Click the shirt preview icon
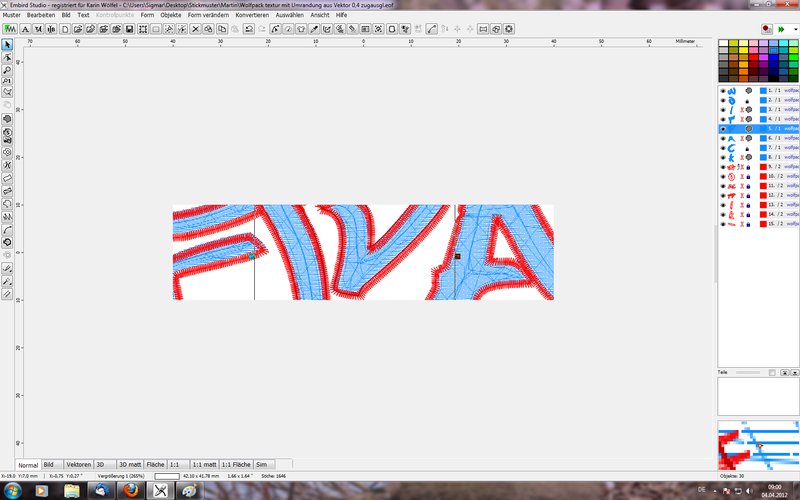The image size is (800, 500). click(x=301, y=29)
